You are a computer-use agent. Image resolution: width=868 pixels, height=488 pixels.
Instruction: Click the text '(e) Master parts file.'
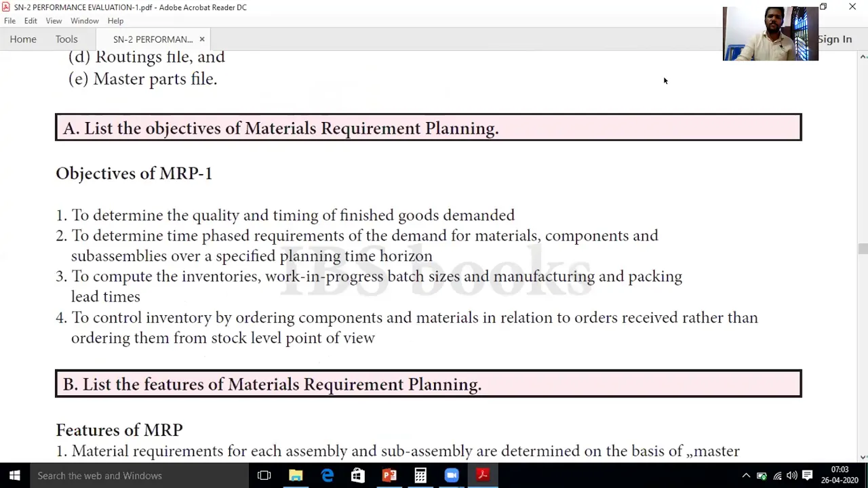point(142,79)
